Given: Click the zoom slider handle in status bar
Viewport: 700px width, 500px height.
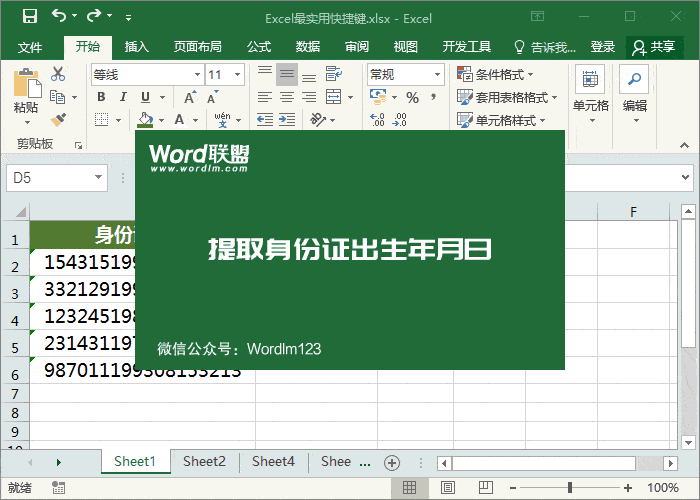Looking at the screenshot, I should click(x=570, y=488).
